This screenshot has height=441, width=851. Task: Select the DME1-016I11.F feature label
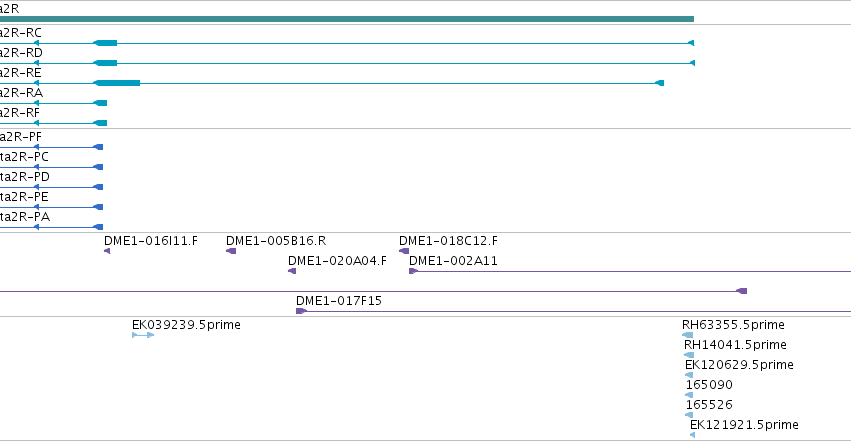[151, 241]
